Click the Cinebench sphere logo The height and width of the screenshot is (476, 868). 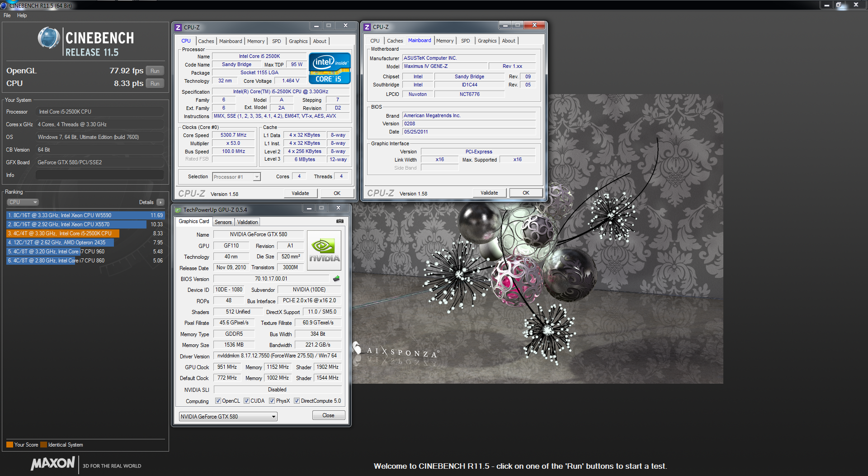49,38
